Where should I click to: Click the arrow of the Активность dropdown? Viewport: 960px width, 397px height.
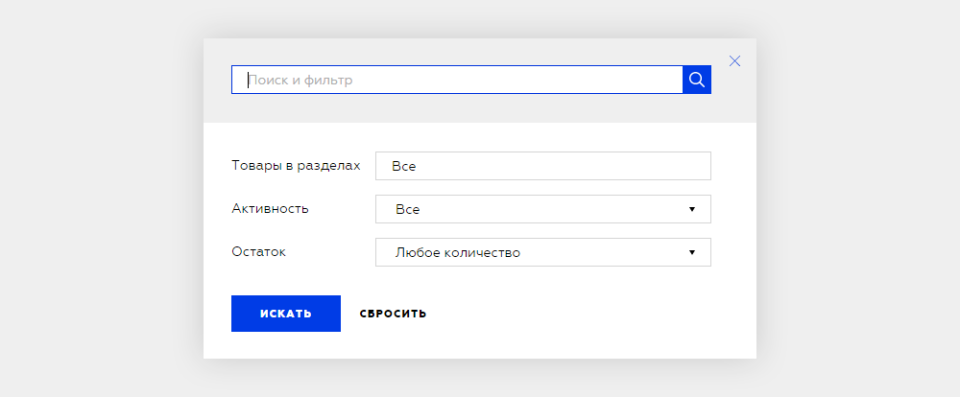pos(692,209)
